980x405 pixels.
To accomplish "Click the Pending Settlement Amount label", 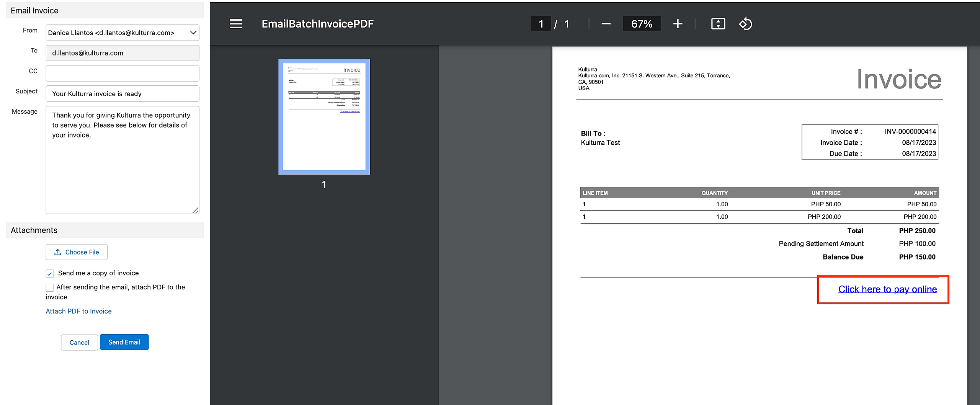I will coord(821,244).
